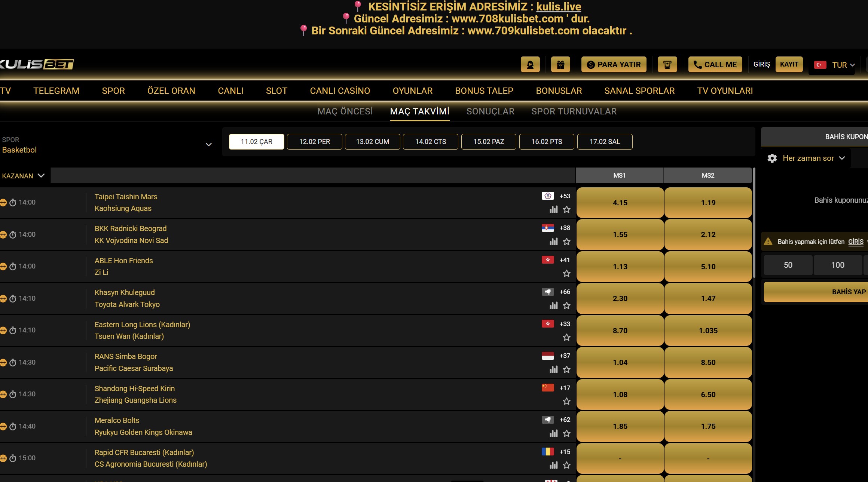
Task: Open the CANLI CASİNO menu
Action: click(x=340, y=91)
